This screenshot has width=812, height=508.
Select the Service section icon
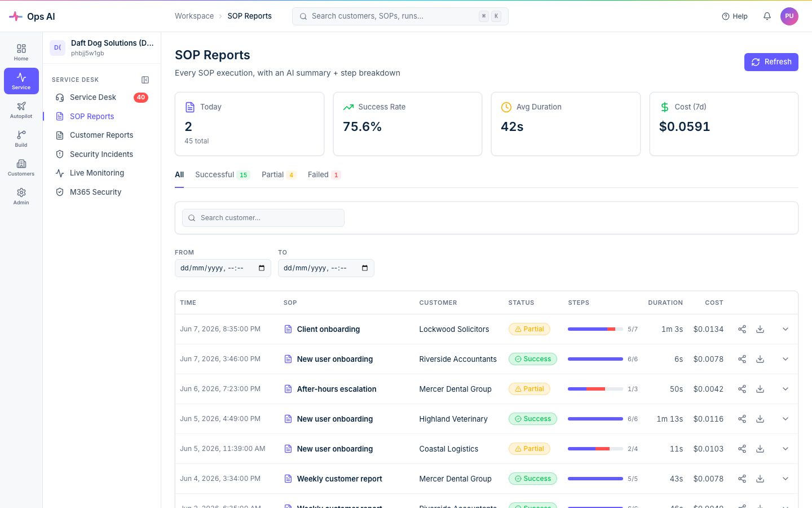point(21,81)
